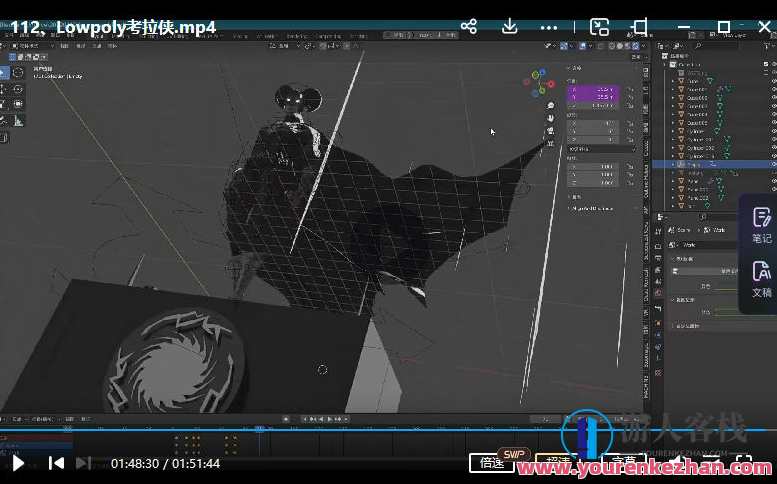The image size is (777, 484).
Task: Select Cube.003 in the outliner
Action: [x=697, y=106]
